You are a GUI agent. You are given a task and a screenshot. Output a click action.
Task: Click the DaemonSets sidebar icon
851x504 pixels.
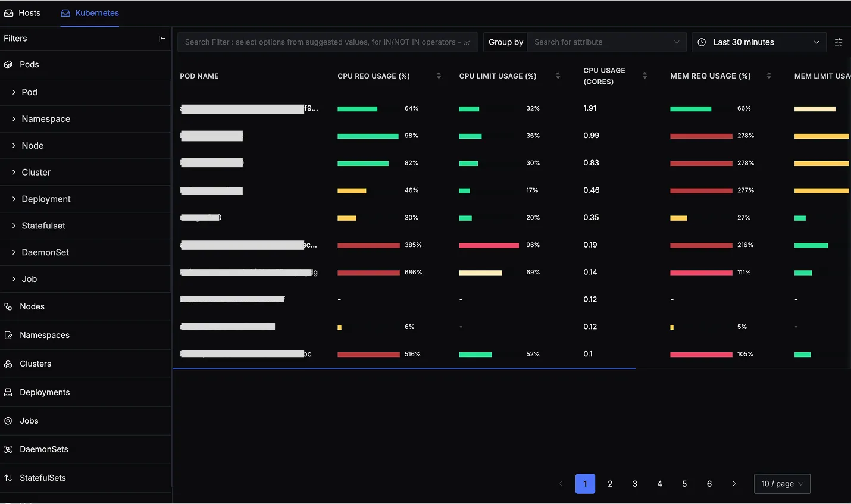(8, 449)
